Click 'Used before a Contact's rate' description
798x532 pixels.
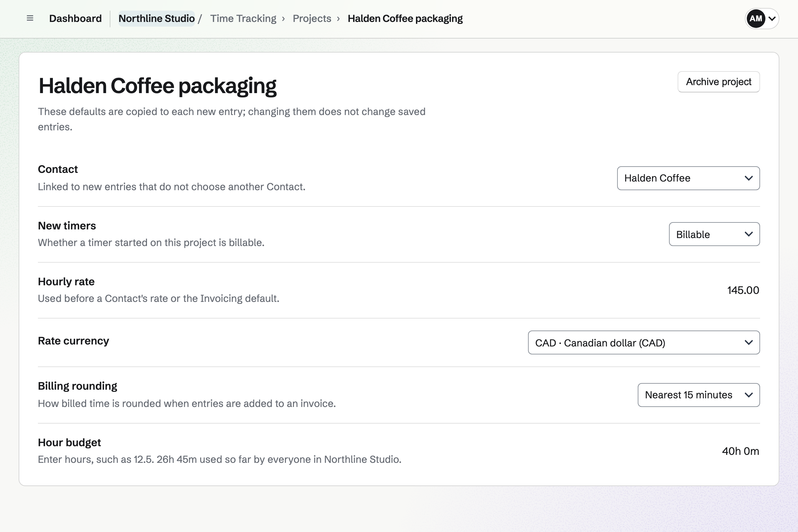tap(159, 299)
